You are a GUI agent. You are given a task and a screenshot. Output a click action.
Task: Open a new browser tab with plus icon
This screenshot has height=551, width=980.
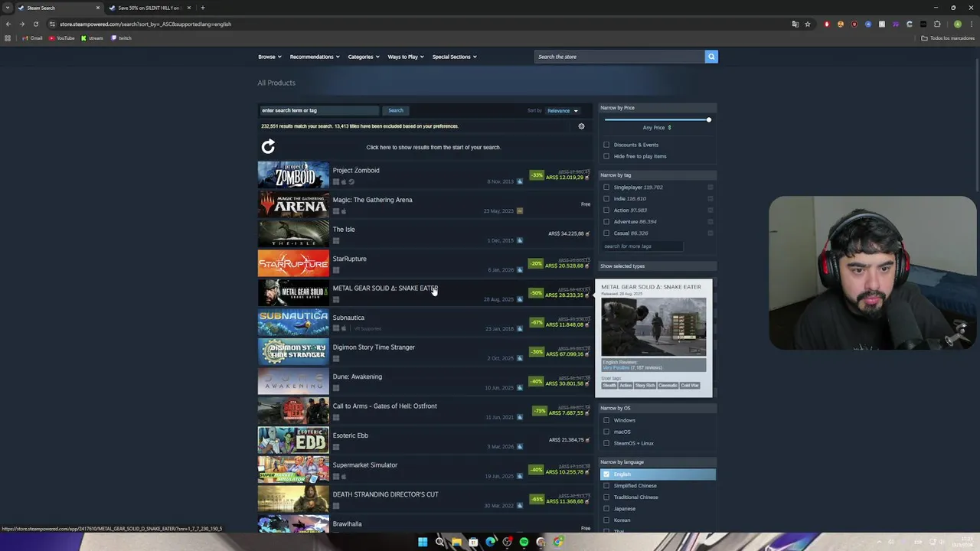tap(202, 8)
